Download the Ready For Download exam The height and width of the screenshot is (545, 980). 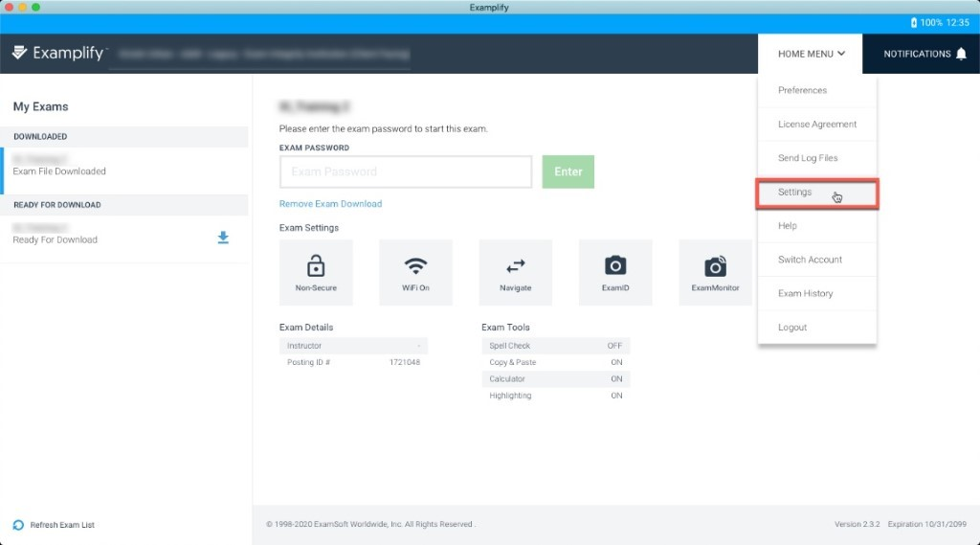[x=223, y=238]
